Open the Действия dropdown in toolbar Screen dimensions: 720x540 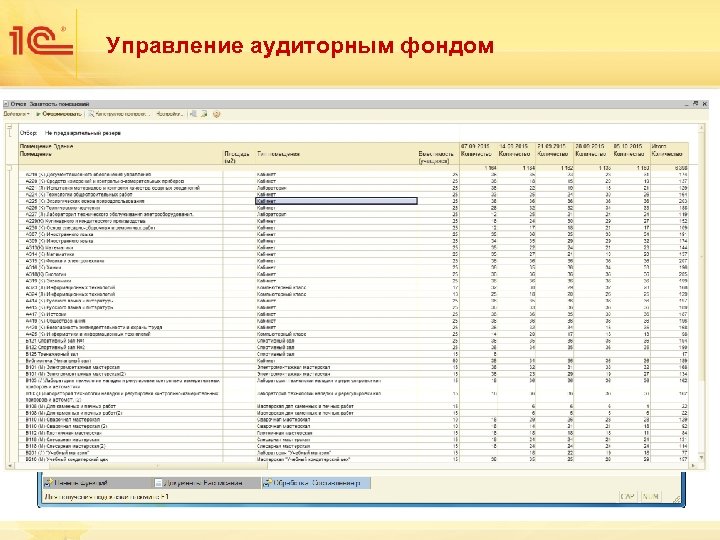tap(17, 114)
